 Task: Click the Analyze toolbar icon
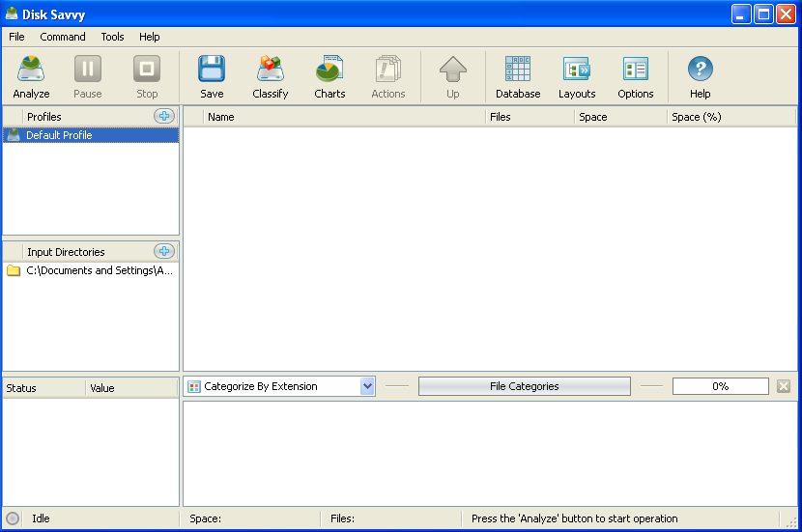(31, 76)
